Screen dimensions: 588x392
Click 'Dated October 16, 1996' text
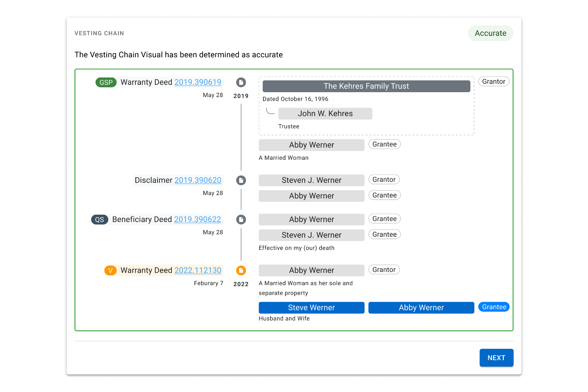tap(295, 99)
